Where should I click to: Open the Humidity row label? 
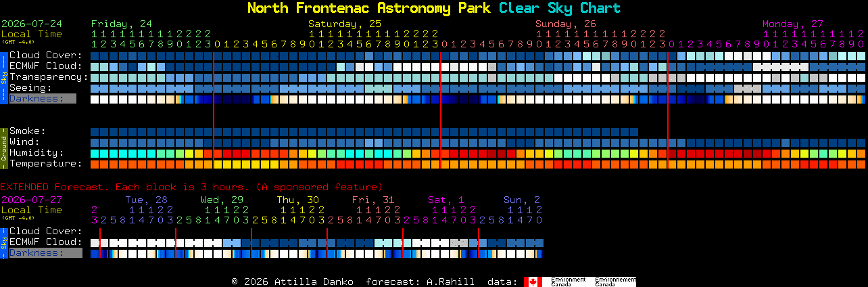coord(37,153)
